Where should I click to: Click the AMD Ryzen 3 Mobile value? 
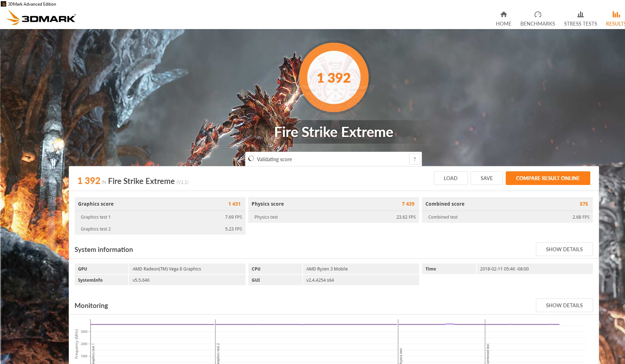pyautogui.click(x=327, y=269)
